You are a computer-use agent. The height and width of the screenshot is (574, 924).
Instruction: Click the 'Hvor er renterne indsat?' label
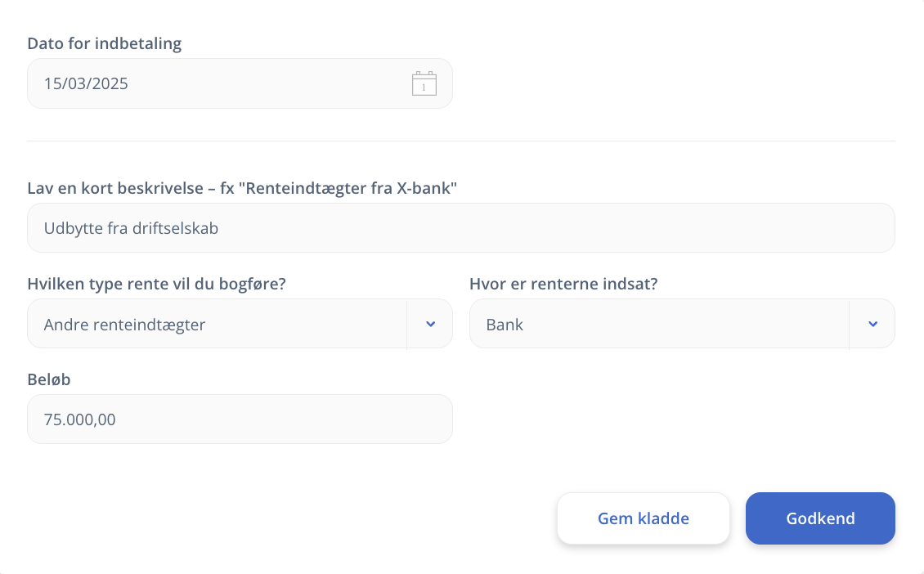click(x=563, y=284)
